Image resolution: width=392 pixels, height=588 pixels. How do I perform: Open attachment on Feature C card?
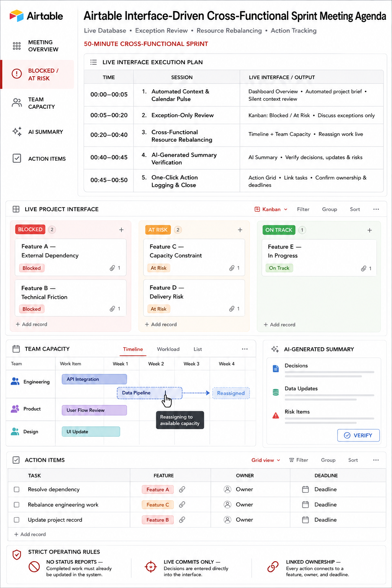pos(232,268)
